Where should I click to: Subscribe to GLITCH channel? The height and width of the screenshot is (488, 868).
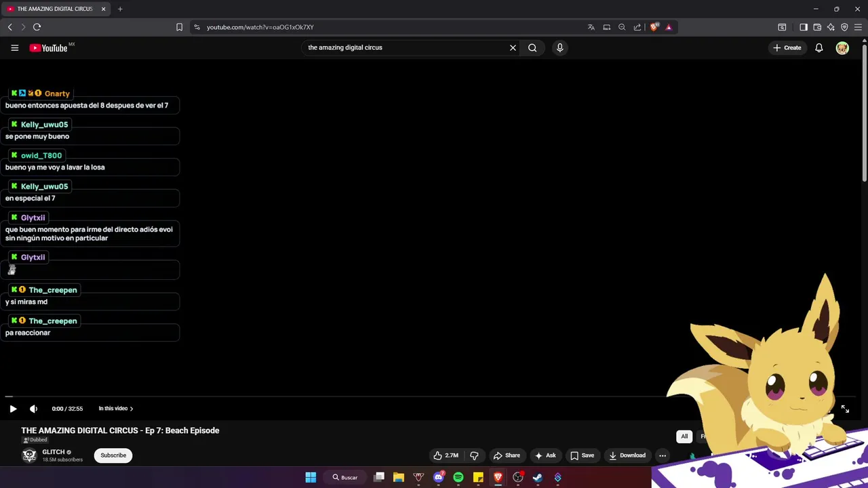click(113, 455)
